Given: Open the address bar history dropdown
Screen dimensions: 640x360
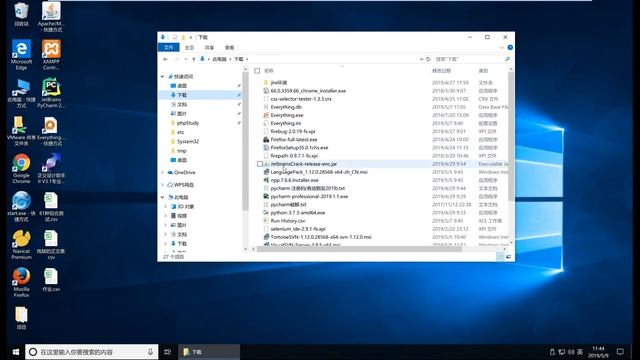Looking at the screenshot, I should (x=421, y=59).
